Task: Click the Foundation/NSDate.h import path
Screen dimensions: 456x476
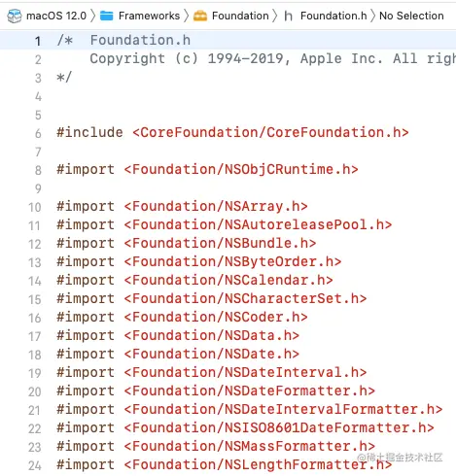Action: point(211,354)
